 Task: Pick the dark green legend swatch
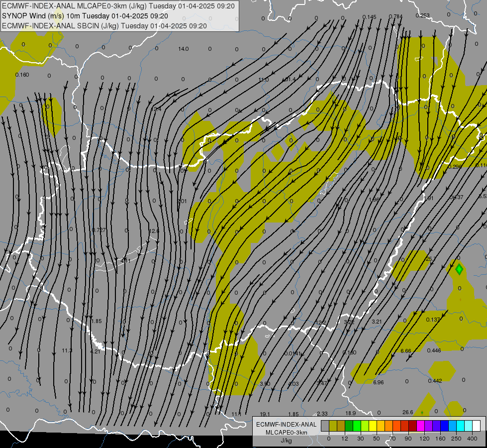tap(349, 426)
